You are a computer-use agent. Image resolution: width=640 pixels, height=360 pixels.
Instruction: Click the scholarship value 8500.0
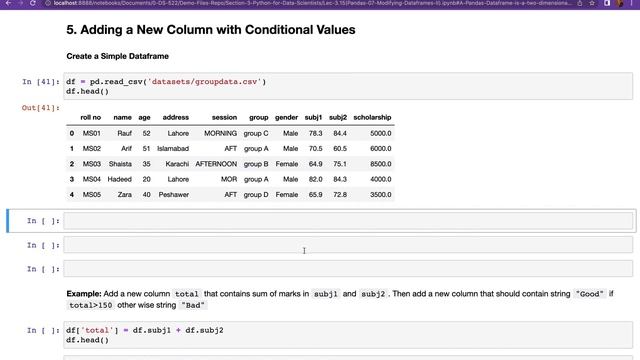point(380,164)
